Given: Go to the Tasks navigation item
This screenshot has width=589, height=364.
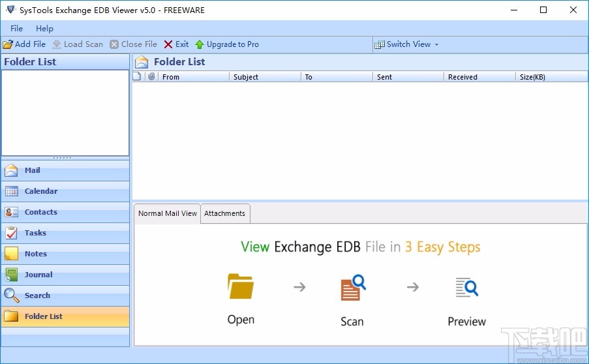Looking at the screenshot, I should point(65,233).
